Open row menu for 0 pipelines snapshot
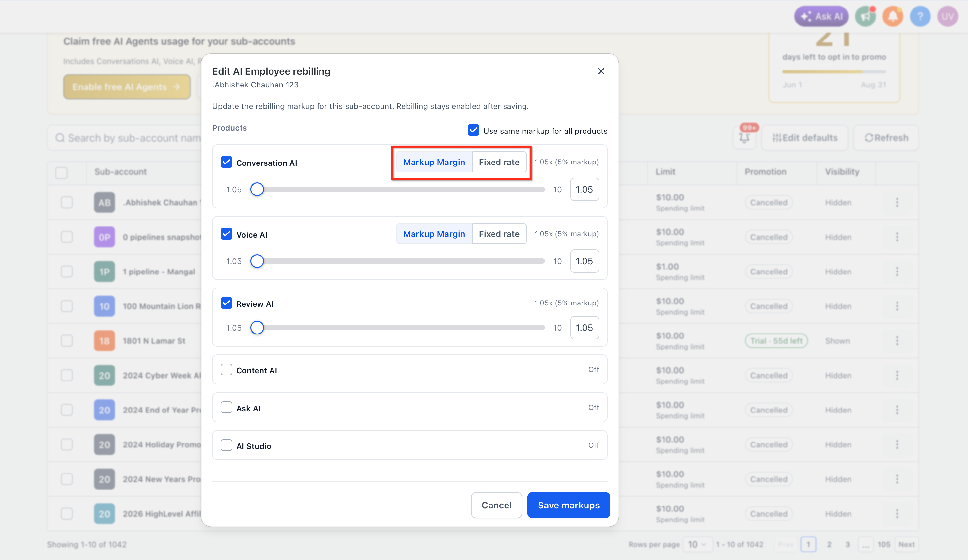The width and height of the screenshot is (968, 560). click(897, 237)
